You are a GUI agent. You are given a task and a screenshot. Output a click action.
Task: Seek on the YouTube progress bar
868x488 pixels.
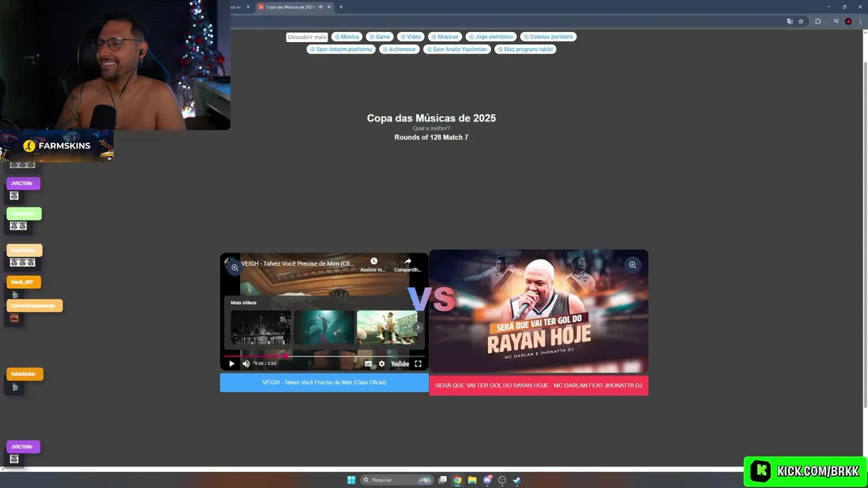pos(324,356)
